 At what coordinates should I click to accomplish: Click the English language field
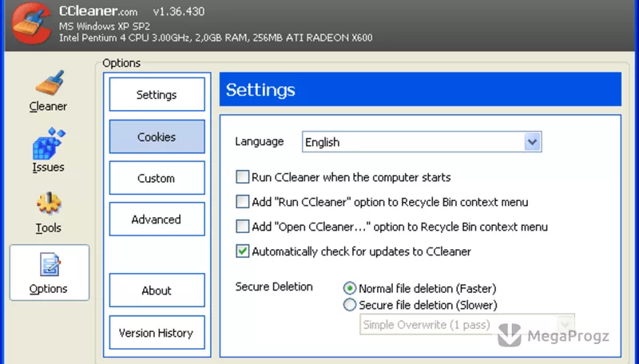[x=422, y=142]
